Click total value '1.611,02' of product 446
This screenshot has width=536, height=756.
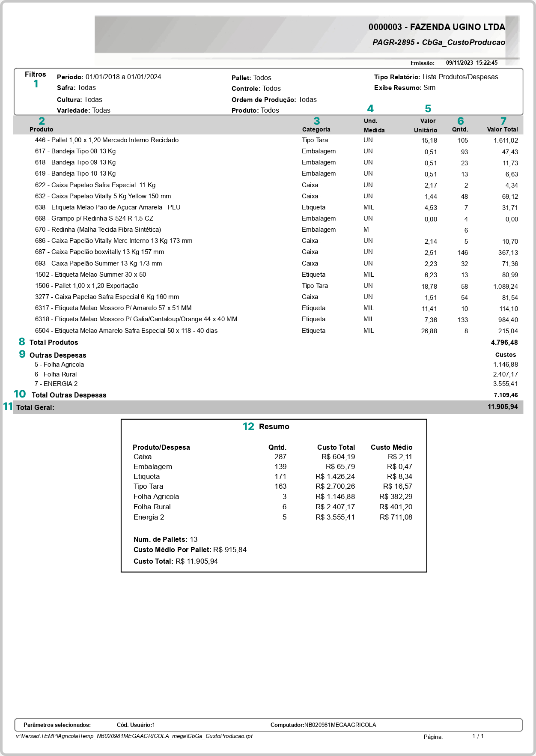tap(506, 140)
